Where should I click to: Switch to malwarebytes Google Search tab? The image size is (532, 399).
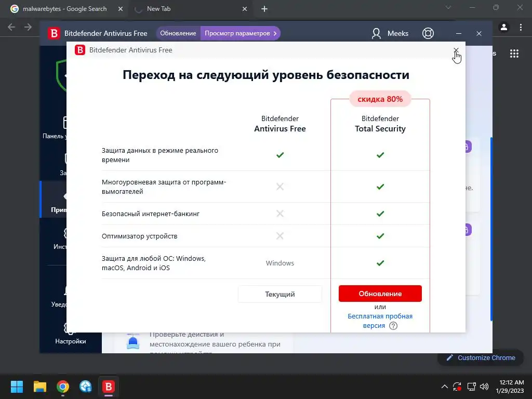pyautogui.click(x=64, y=9)
